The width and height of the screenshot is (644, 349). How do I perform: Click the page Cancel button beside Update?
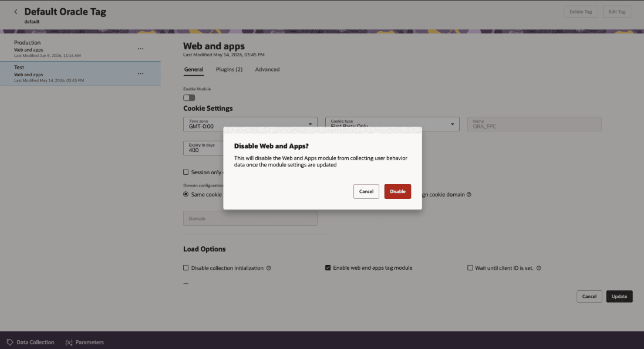pyautogui.click(x=589, y=296)
